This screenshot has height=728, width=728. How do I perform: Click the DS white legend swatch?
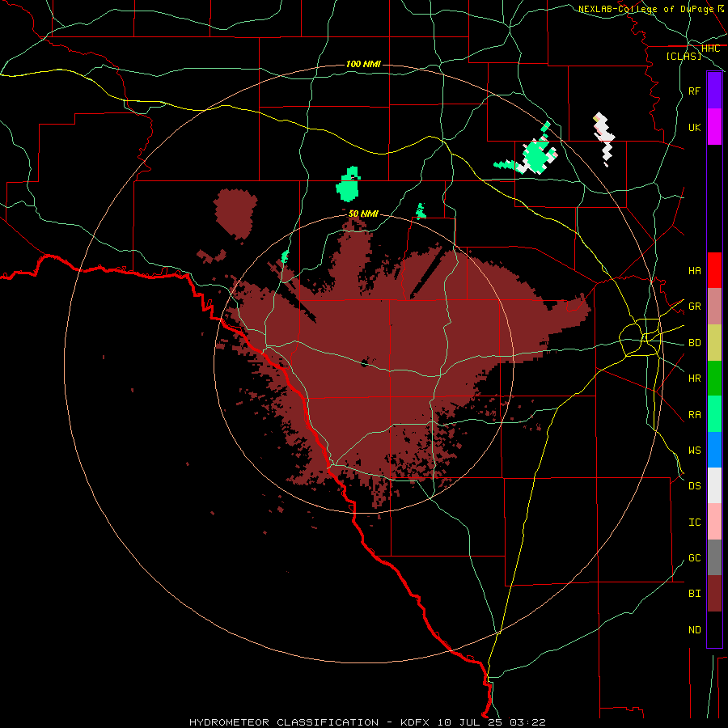click(714, 485)
